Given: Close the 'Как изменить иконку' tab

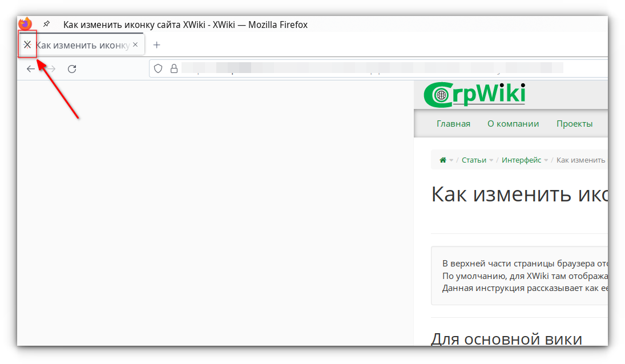Looking at the screenshot, I should coord(135,45).
